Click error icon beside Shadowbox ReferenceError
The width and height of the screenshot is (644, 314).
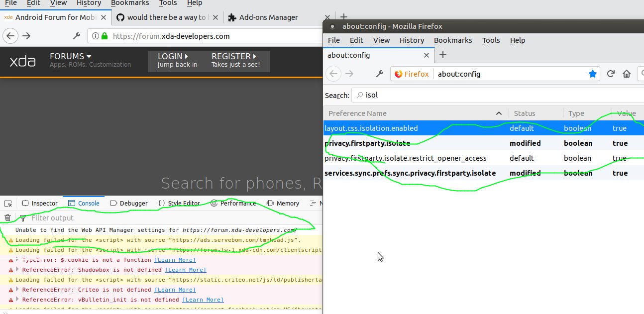click(11, 270)
